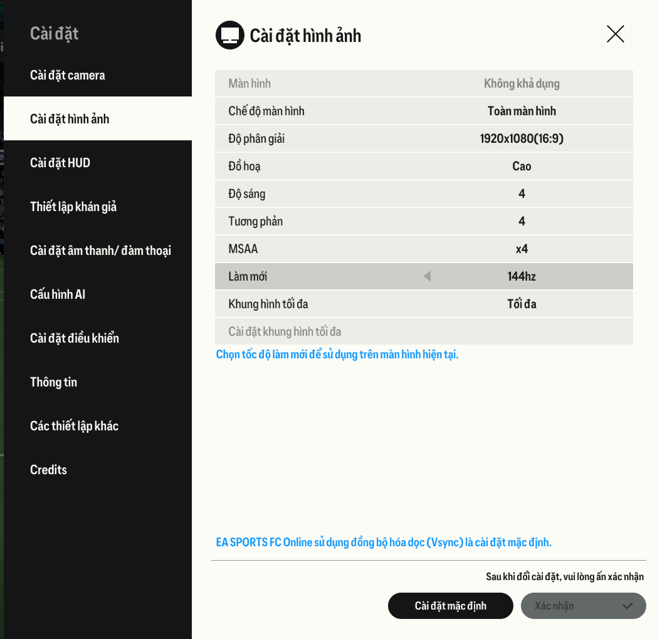Select the Chế độ màn hình row

424,111
